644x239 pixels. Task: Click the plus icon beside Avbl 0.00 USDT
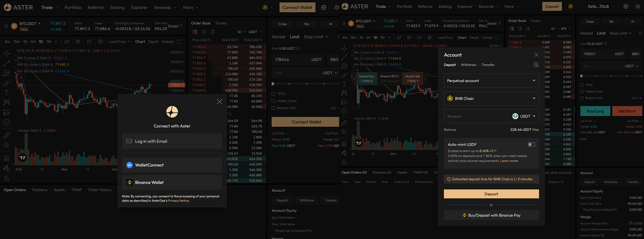[298, 48]
